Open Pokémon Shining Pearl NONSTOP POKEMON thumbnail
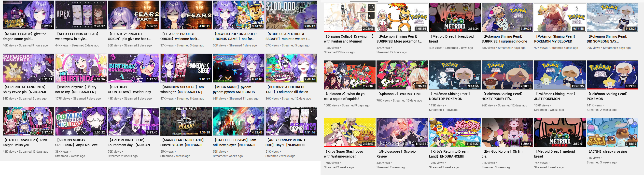Image resolution: width=644 pixels, height=175 pixels. pos(455,75)
